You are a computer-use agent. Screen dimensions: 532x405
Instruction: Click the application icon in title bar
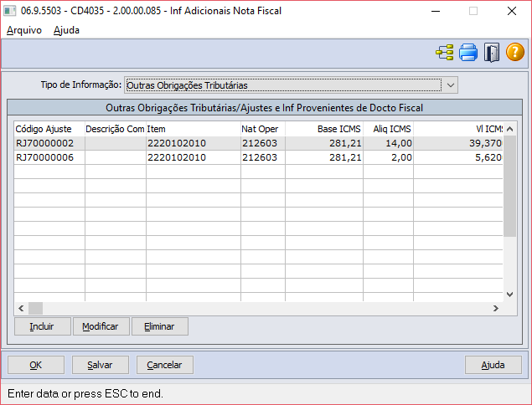(x=9, y=11)
